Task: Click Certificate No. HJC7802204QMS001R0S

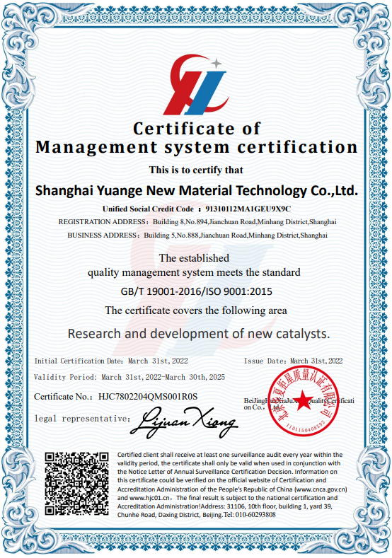Action: (x=116, y=397)
